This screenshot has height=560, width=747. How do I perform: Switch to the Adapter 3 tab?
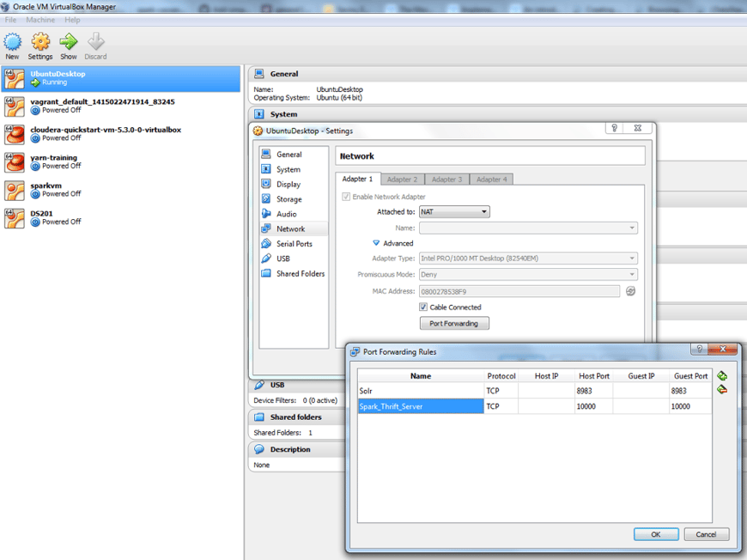click(x=446, y=180)
